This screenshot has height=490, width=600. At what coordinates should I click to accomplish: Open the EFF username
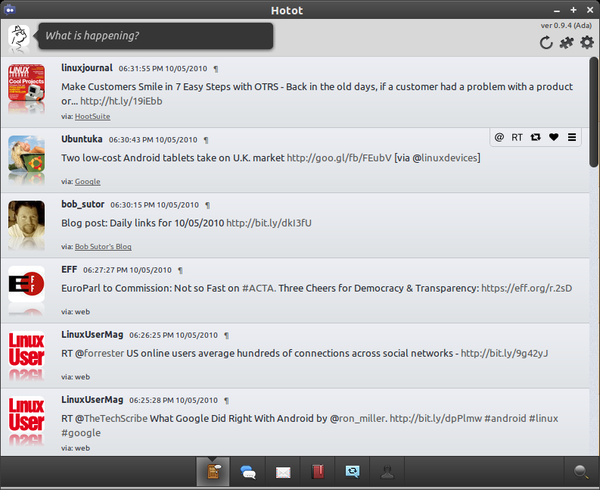pyautogui.click(x=69, y=269)
